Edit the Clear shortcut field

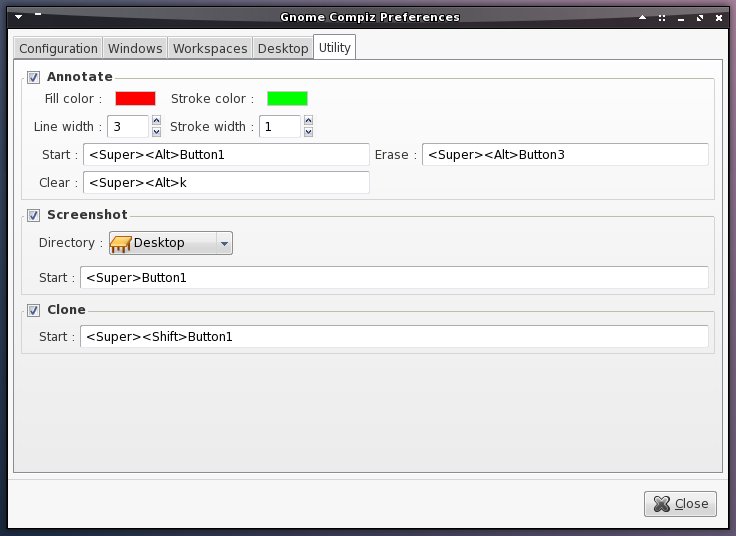click(226, 183)
